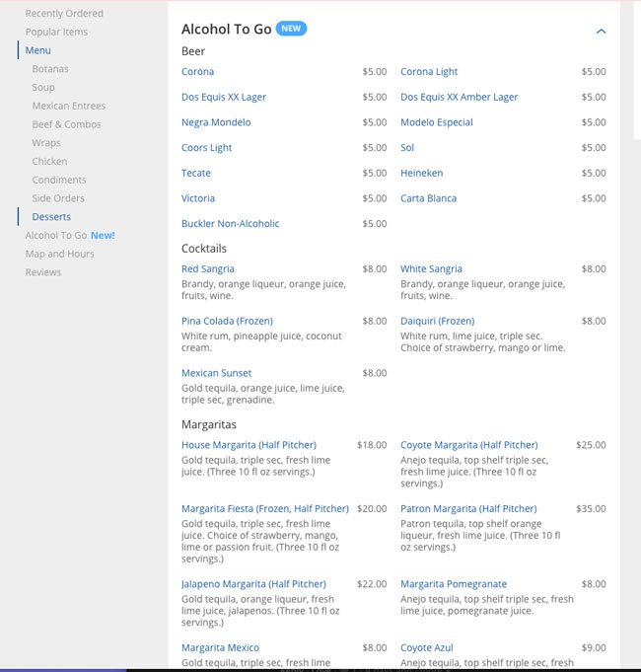This screenshot has width=641, height=672.
Task: Pick Sol beer
Action: 407,147
